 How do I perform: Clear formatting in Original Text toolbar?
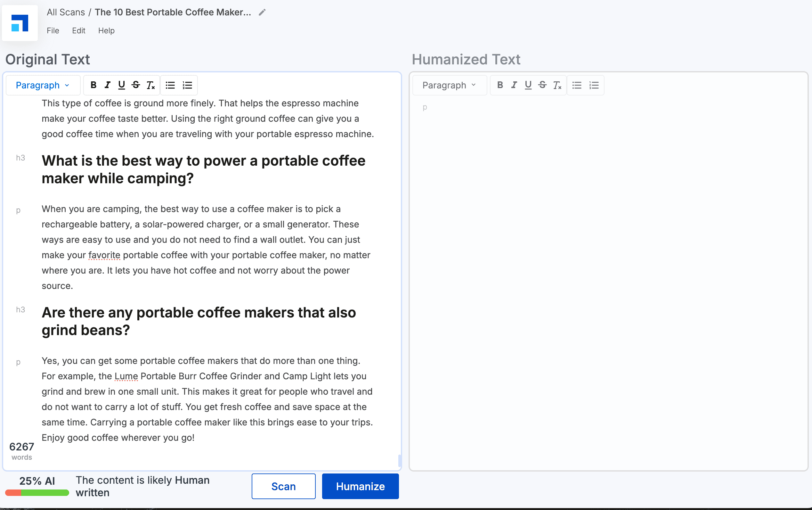[150, 85]
